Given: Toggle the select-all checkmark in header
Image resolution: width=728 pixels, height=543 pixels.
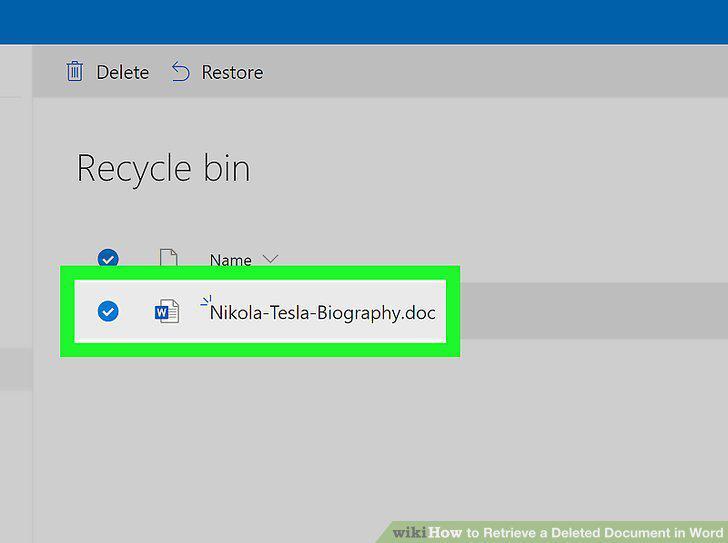Looking at the screenshot, I should [108, 259].
